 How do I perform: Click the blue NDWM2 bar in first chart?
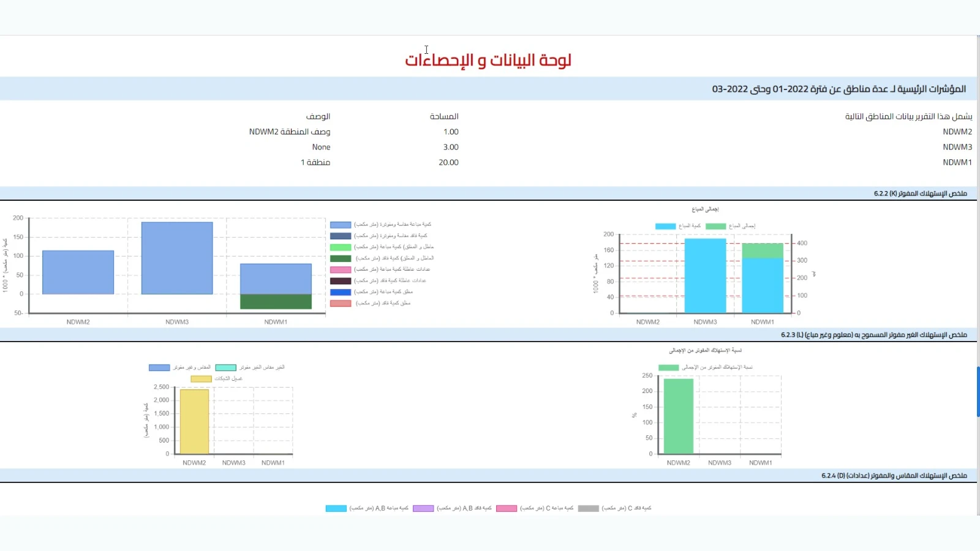(78, 272)
